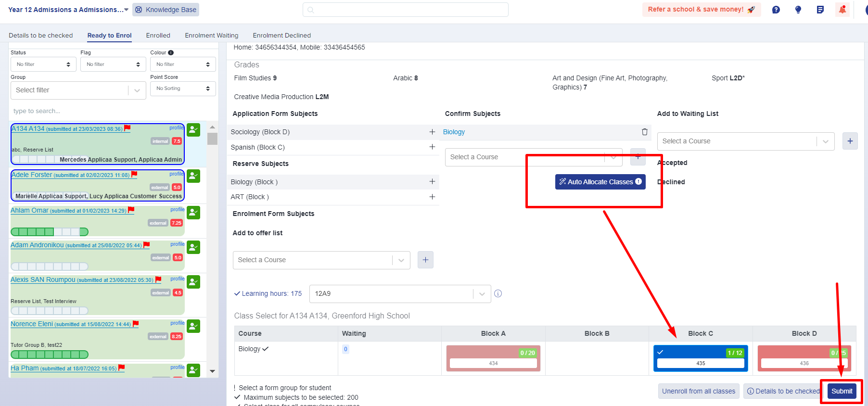The height and width of the screenshot is (406, 868).
Task: Toggle Block C class 435 for Biology
Action: click(701, 358)
